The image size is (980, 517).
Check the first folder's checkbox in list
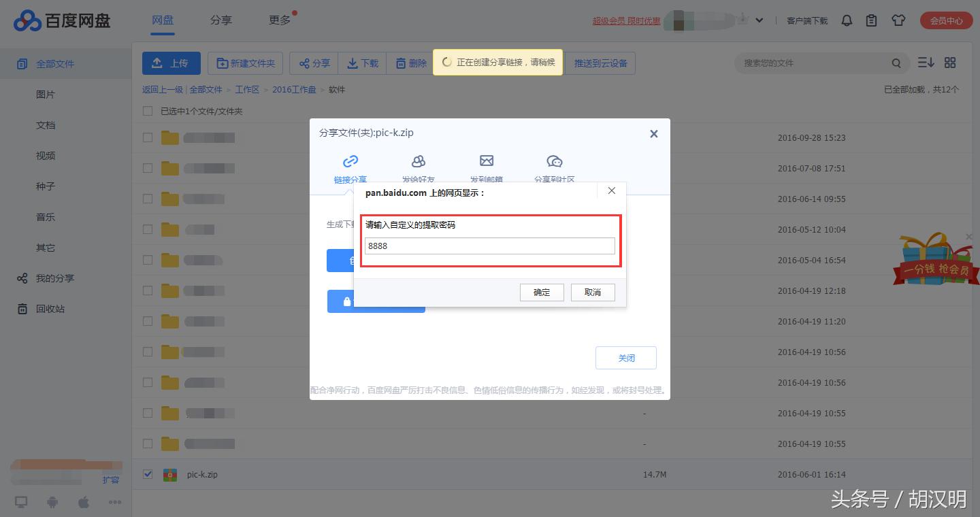coord(147,137)
